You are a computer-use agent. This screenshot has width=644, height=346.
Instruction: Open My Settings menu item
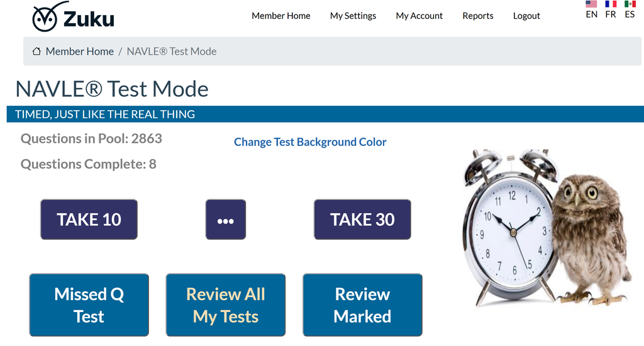coord(353,16)
